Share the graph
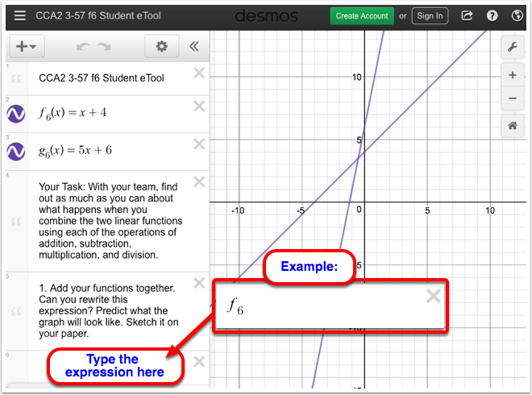532x395 pixels. 467,15
